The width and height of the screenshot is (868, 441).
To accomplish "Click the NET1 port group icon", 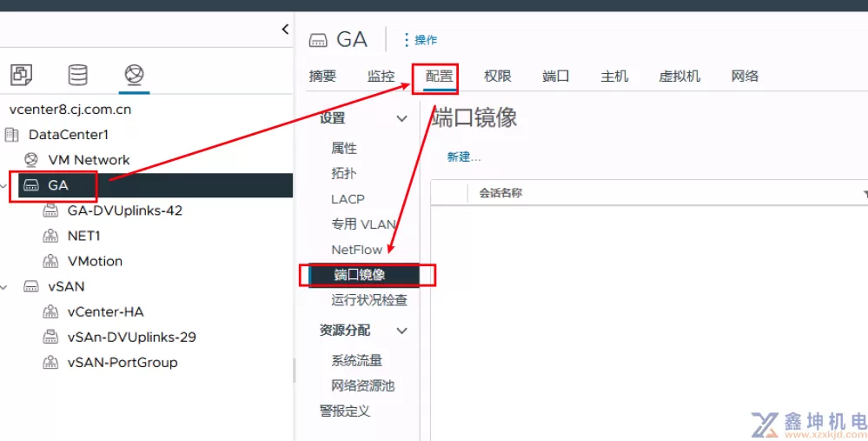I will 50,236.
